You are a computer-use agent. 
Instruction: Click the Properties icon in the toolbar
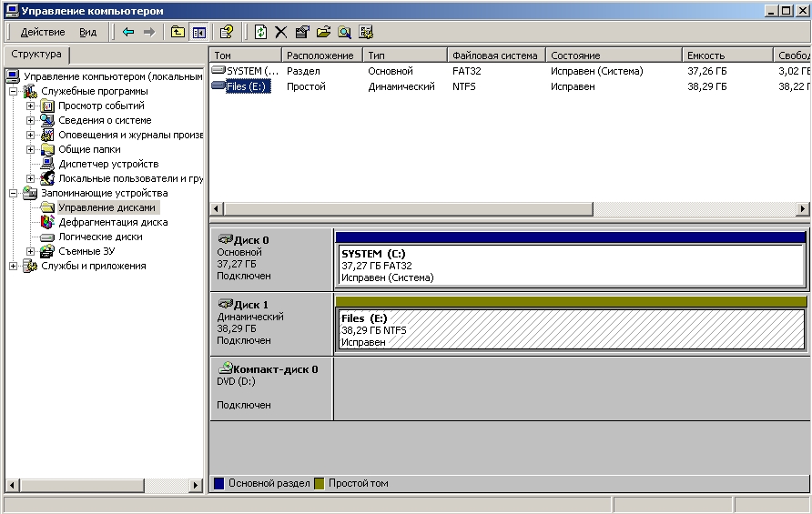[x=302, y=32]
